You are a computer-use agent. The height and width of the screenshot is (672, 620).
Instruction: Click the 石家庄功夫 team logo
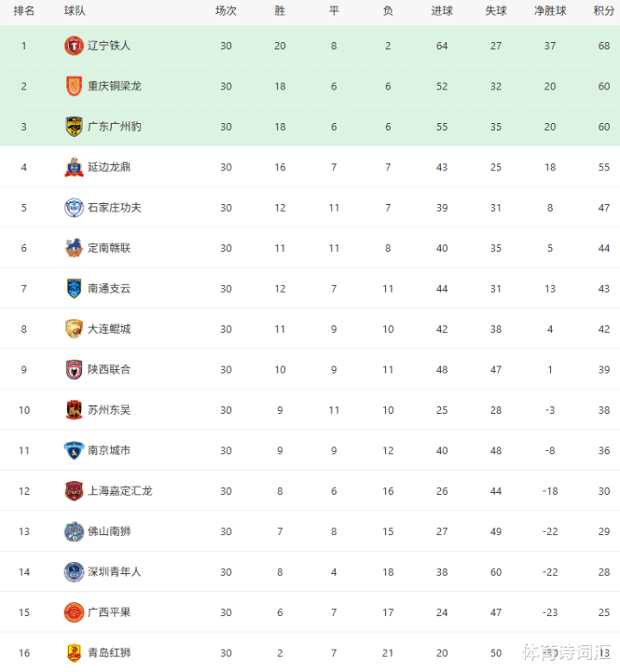click(74, 207)
